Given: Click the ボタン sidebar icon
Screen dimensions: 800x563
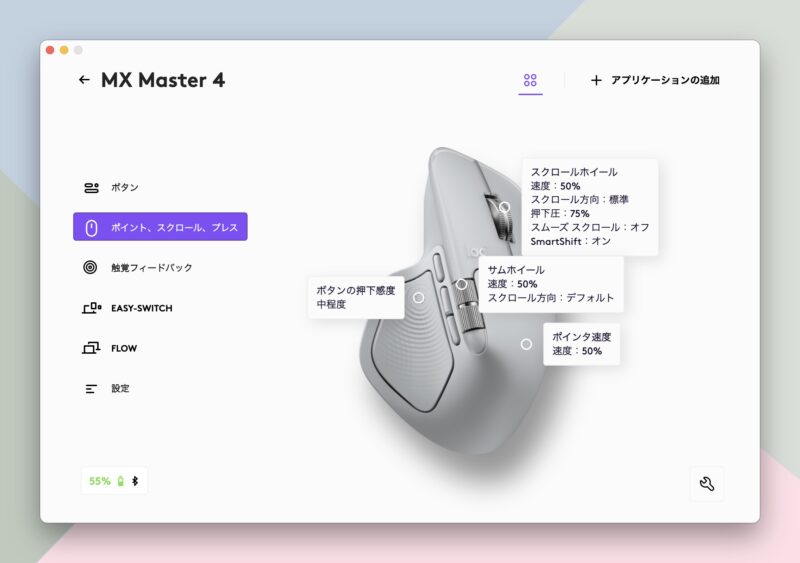Looking at the screenshot, I should coord(91,188).
